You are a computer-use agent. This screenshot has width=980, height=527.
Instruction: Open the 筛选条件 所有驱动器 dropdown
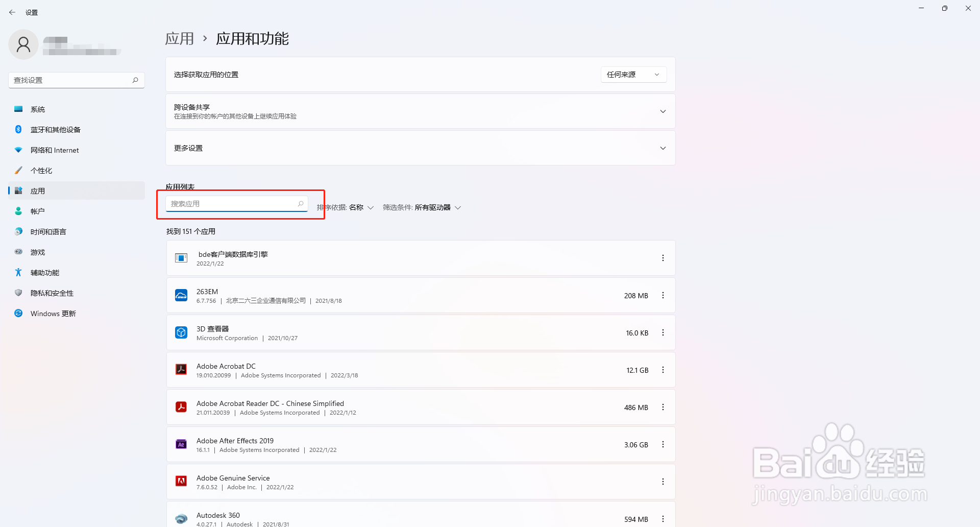422,207
